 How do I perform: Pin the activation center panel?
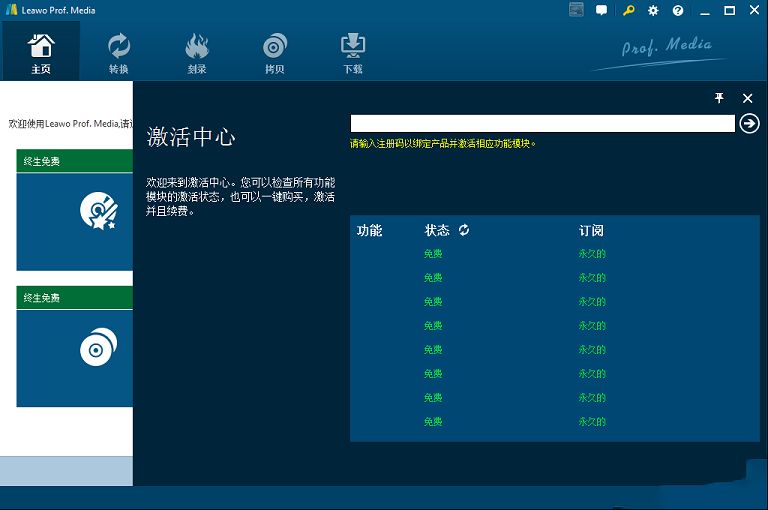(x=719, y=98)
